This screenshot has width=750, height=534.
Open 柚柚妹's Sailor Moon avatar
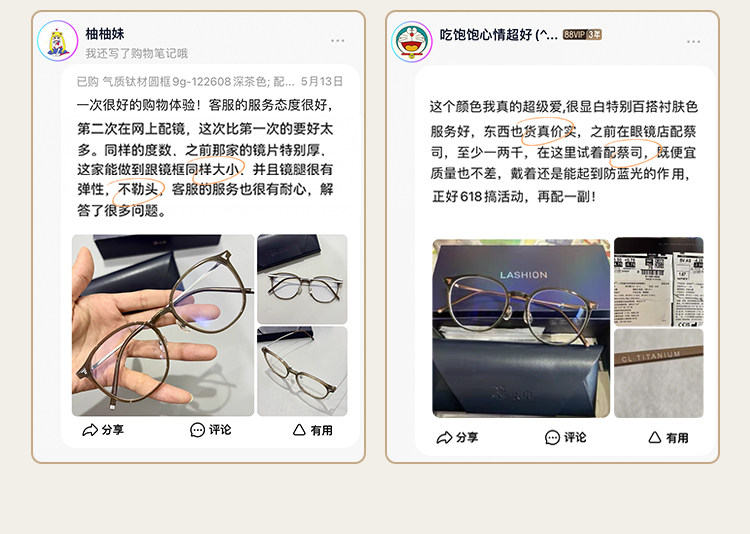click(57, 41)
